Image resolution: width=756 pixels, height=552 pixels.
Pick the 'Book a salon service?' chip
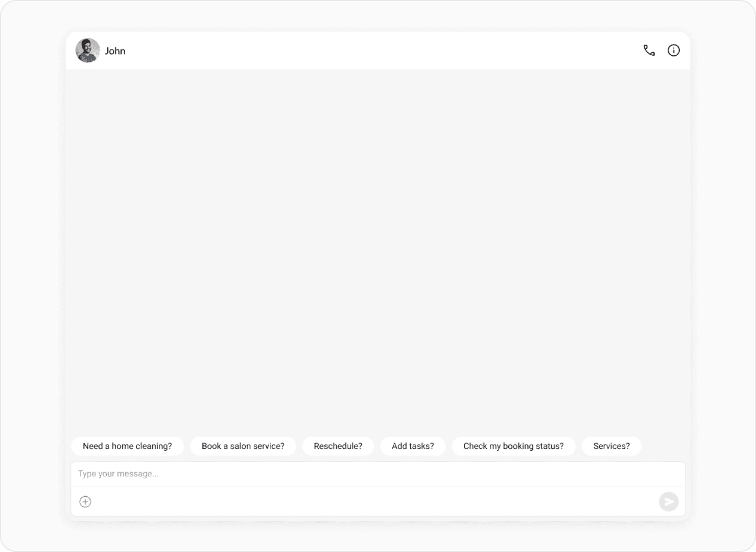click(243, 446)
